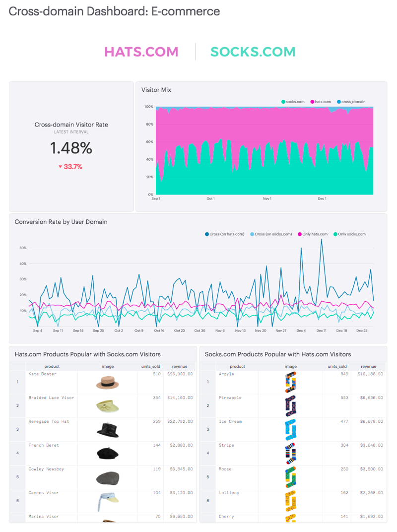The height and width of the screenshot is (532, 397).
Task: Click the Cannes Visor image
Action: coord(108,502)
